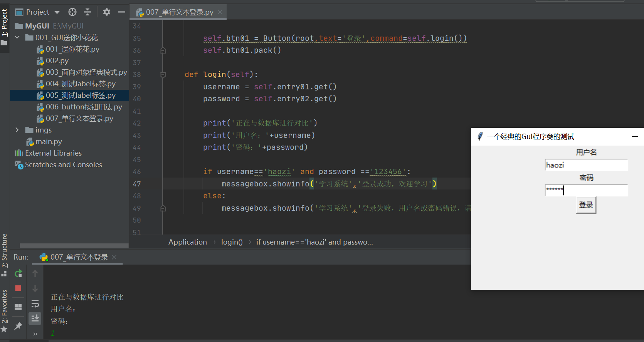Viewport: 644px width, 342px height.
Task: Click the Run console input line showing 1
Action: [x=53, y=333]
